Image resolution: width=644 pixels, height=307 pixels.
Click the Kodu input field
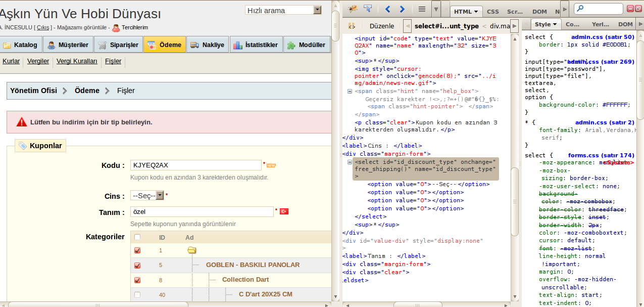click(195, 165)
